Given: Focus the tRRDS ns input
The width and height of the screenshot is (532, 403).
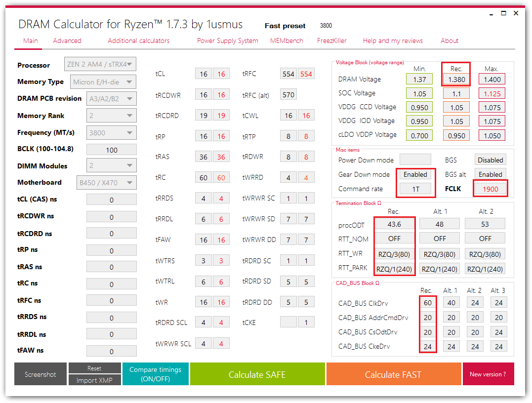Looking at the screenshot, I should click(x=112, y=318).
